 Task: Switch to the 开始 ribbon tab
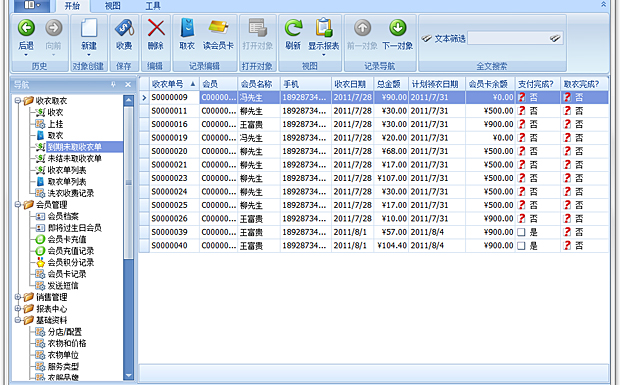72,6
